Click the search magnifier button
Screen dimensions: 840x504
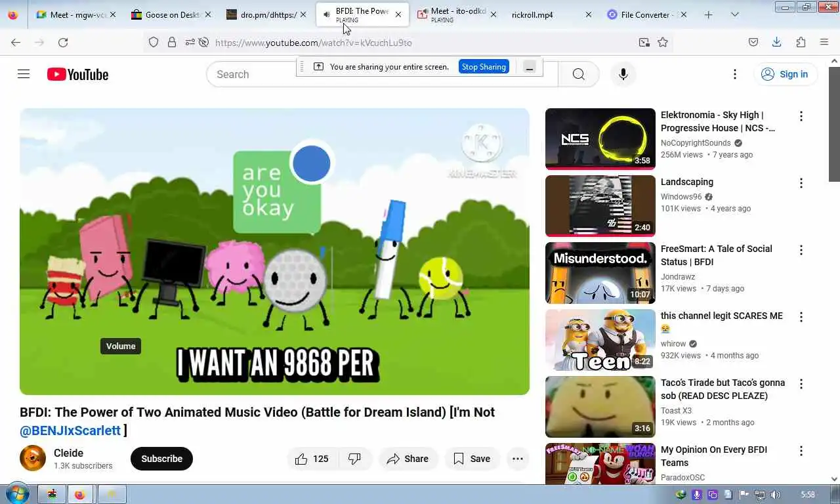pyautogui.click(x=578, y=74)
